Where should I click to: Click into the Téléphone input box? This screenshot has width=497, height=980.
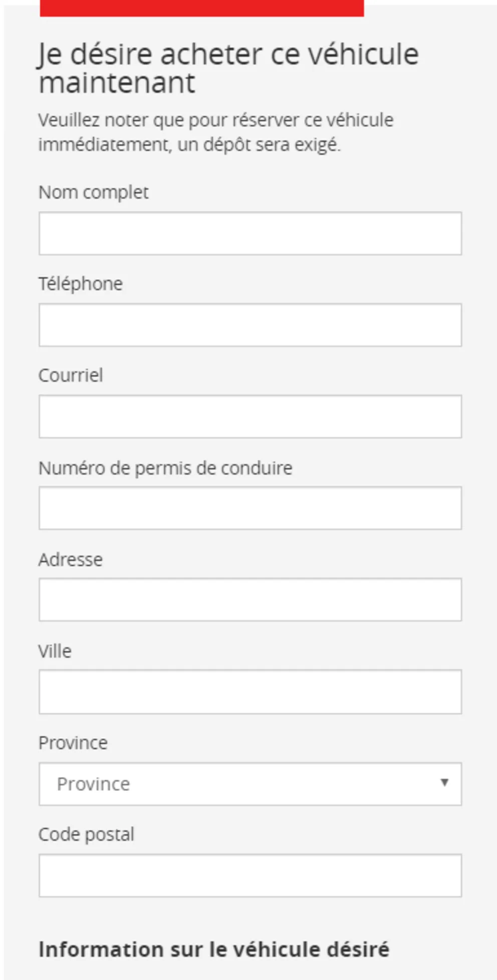250,325
